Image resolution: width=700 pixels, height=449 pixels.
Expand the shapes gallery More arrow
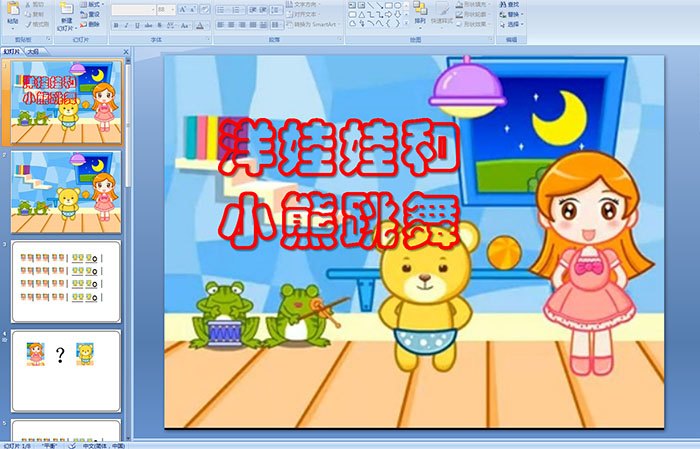pos(407,24)
